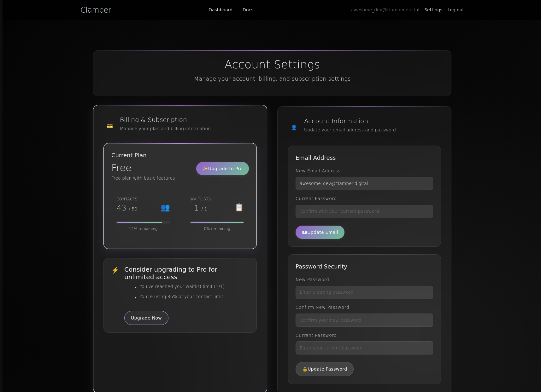Click the user profile icon
The height and width of the screenshot is (392, 541).
[294, 128]
